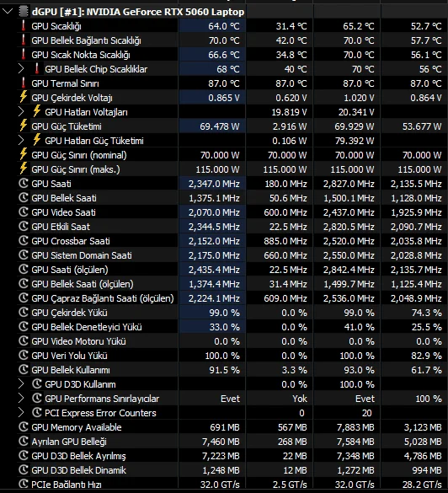Image resolution: width=448 pixels, height=493 pixels.
Task: Click lightning icon of GPU Hatları Voltajları
Action: tap(37, 111)
